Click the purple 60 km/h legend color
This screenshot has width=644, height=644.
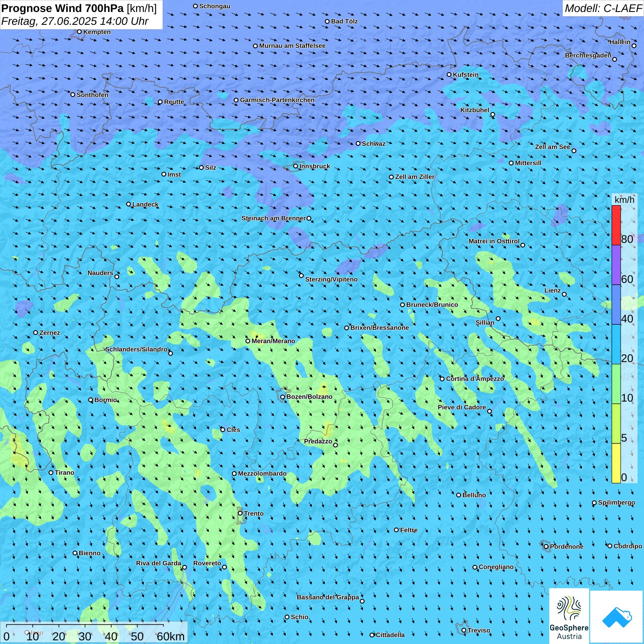(x=616, y=265)
